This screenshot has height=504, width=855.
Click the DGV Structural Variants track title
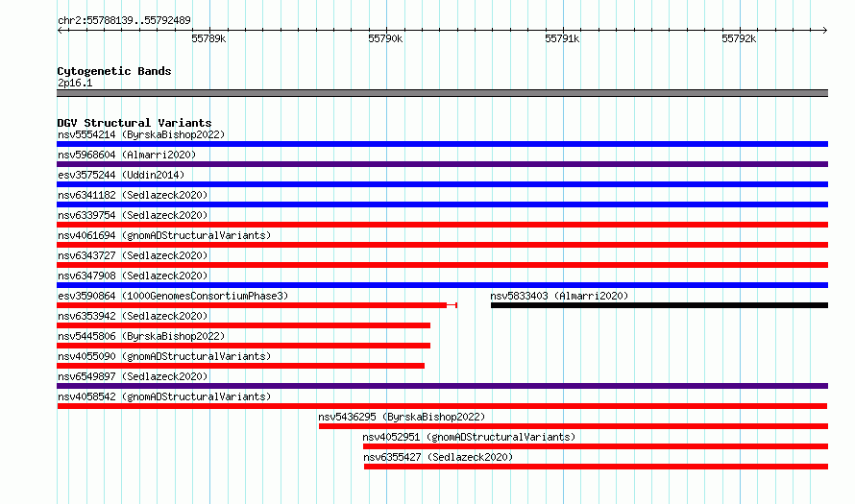(134, 123)
